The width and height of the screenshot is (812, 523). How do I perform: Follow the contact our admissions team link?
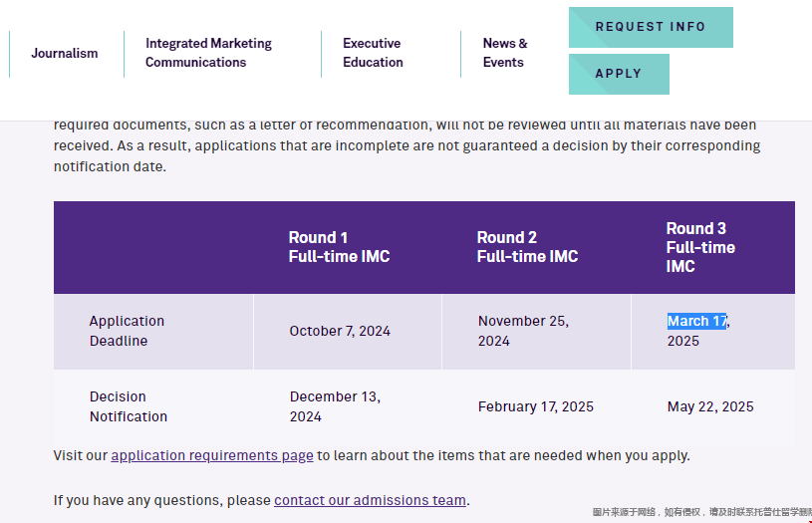(370, 501)
